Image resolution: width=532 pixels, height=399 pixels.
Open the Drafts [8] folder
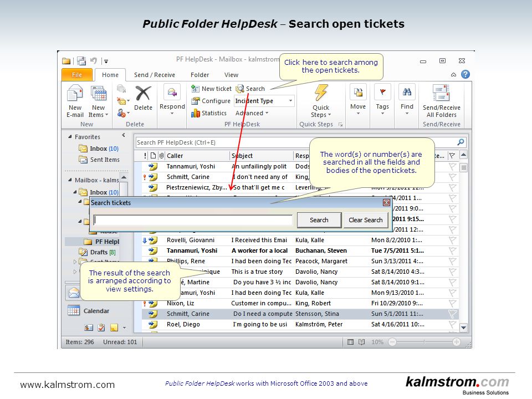pos(98,252)
